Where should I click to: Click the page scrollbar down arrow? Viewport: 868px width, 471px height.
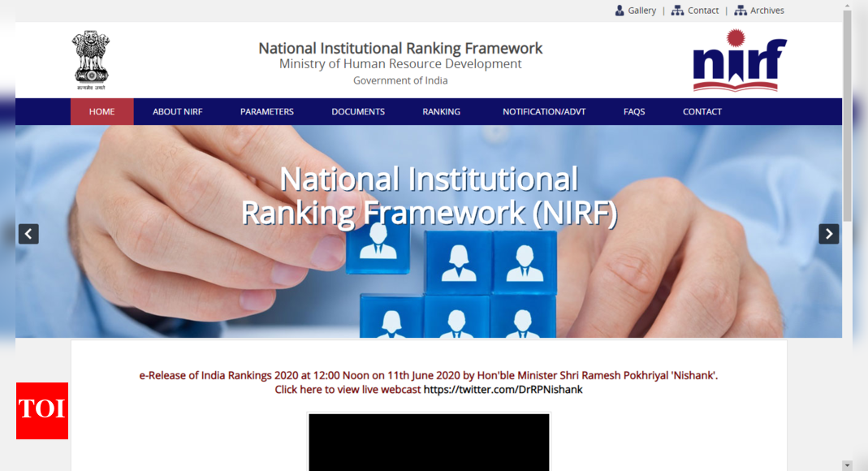coord(847,465)
